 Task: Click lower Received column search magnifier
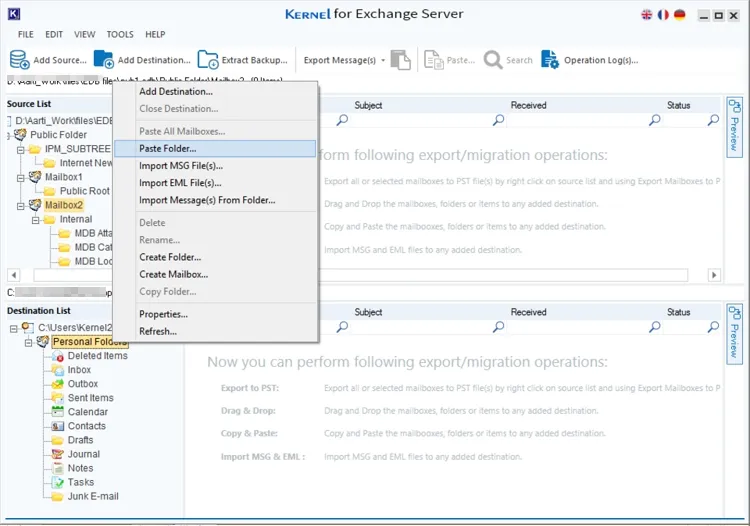(655, 327)
